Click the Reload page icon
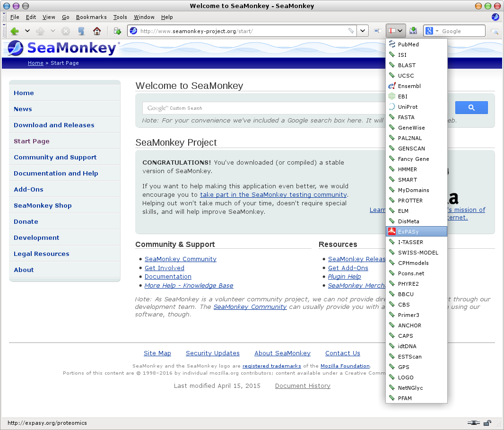Image resolution: width=504 pixels, height=430 pixels. pyautogui.click(x=81, y=31)
